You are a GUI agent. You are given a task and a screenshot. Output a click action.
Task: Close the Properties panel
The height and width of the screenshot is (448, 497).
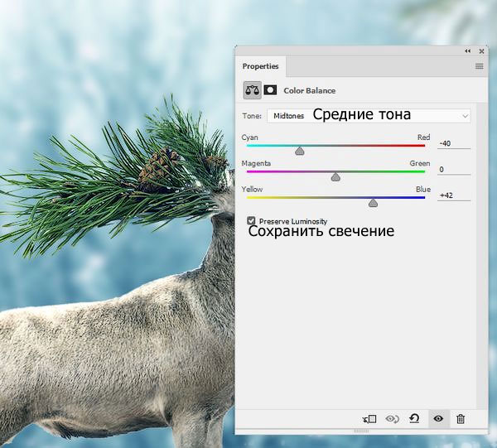[x=481, y=51]
